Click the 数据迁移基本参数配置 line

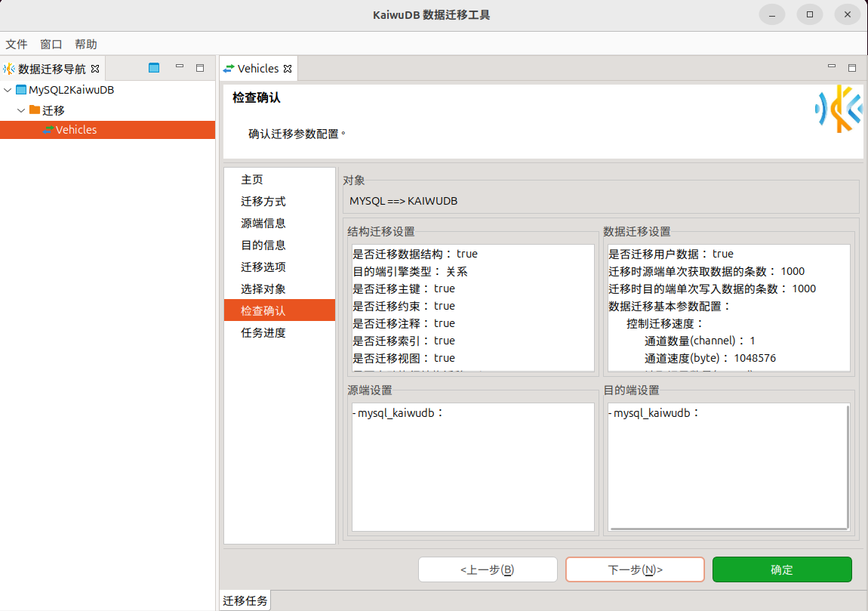tap(669, 306)
